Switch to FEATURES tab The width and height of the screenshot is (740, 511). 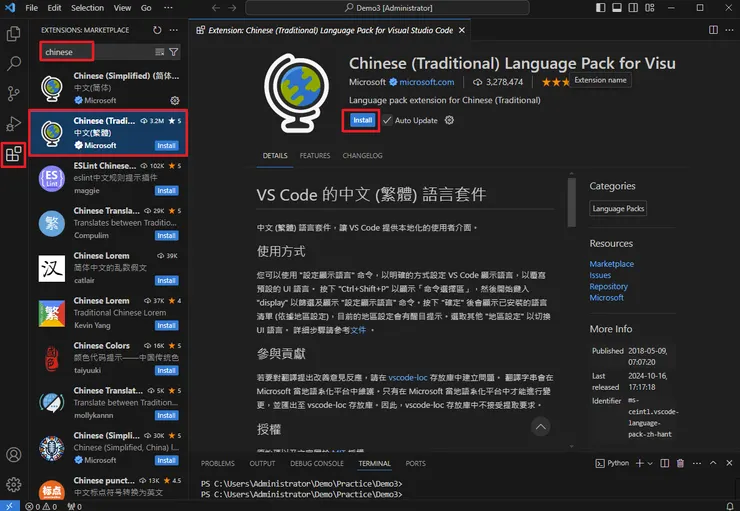pyautogui.click(x=315, y=156)
